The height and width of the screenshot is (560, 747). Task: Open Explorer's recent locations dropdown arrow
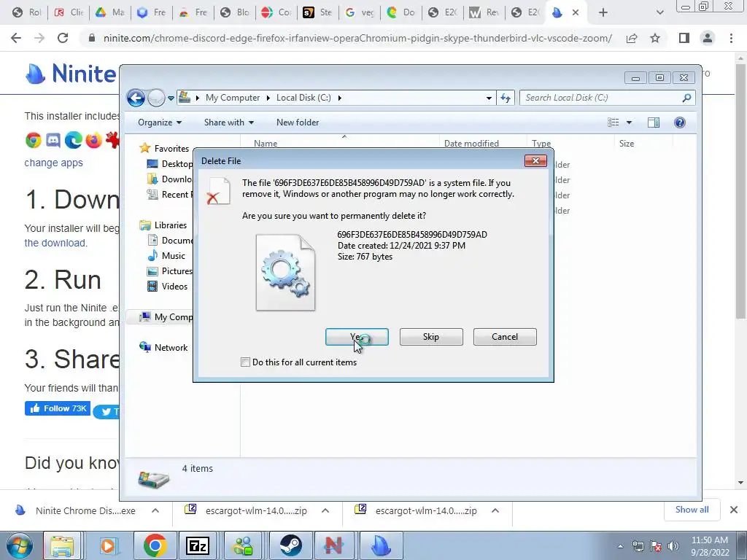pyautogui.click(x=171, y=98)
